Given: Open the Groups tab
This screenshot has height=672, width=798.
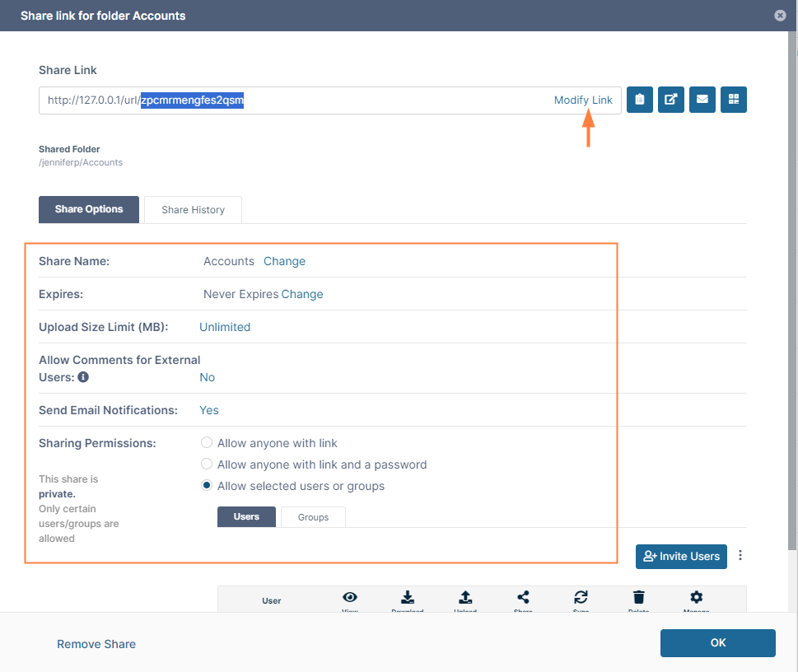Looking at the screenshot, I should [x=313, y=517].
